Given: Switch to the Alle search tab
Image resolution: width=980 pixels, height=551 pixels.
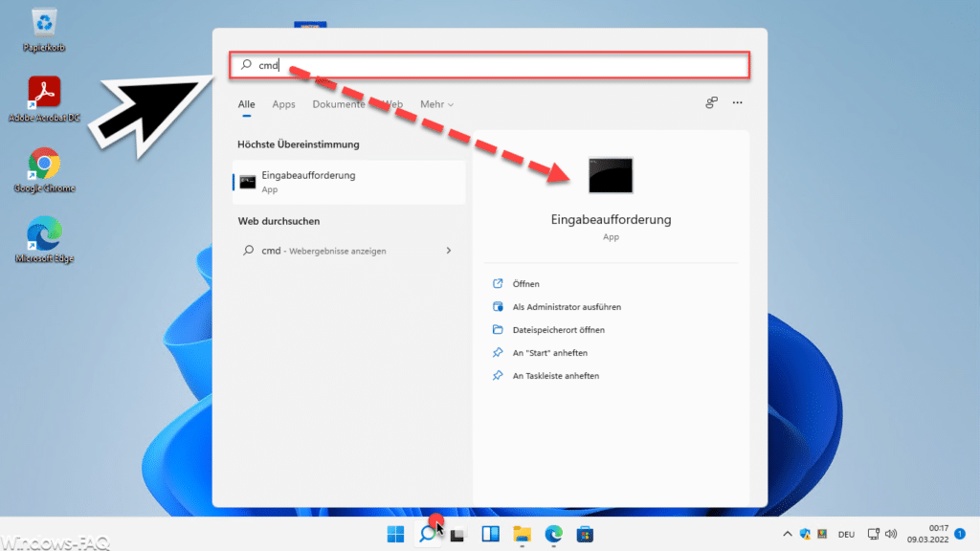Looking at the screenshot, I should (246, 104).
